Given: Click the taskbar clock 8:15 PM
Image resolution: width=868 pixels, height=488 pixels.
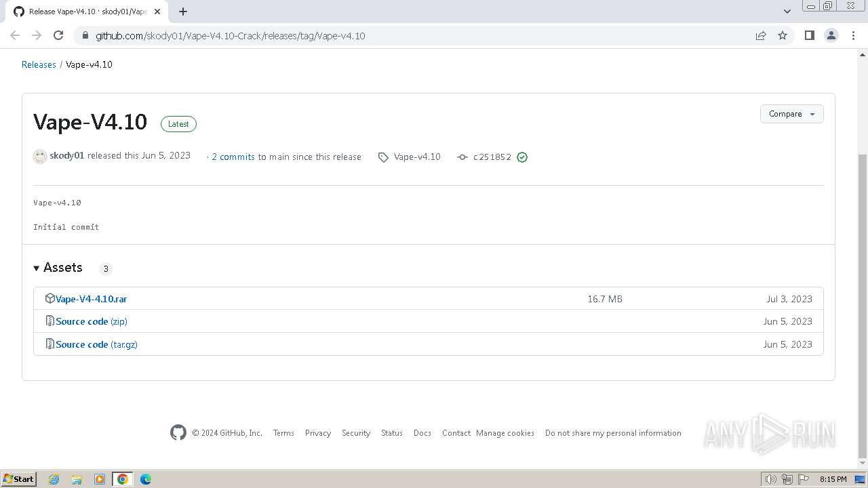Looking at the screenshot, I should tap(833, 479).
